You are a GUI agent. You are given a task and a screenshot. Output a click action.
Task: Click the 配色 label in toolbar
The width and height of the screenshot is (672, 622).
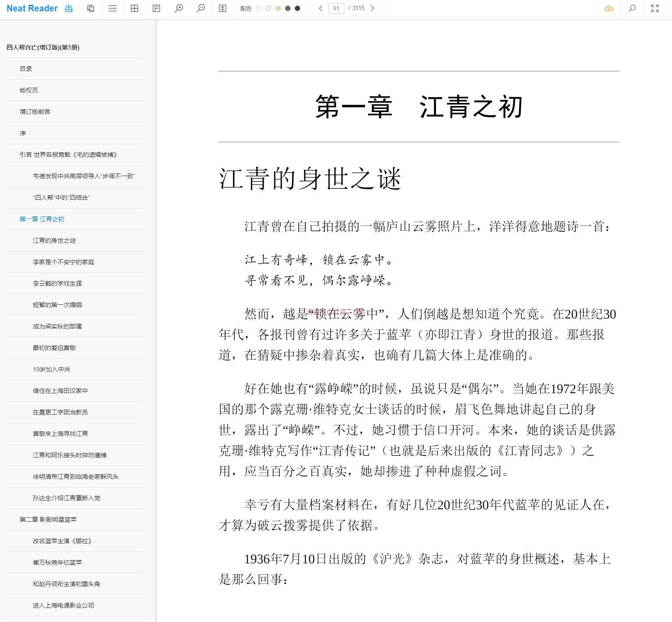pyautogui.click(x=246, y=8)
